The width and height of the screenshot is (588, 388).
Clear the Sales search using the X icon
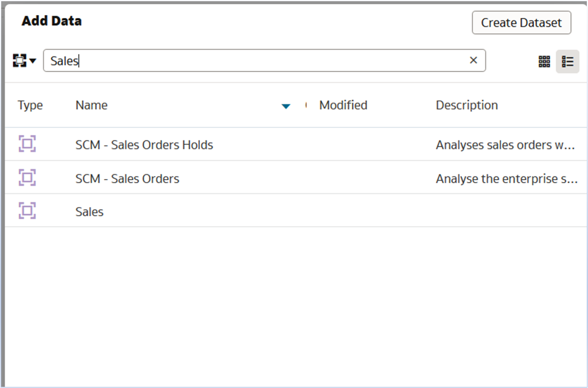[x=473, y=60]
